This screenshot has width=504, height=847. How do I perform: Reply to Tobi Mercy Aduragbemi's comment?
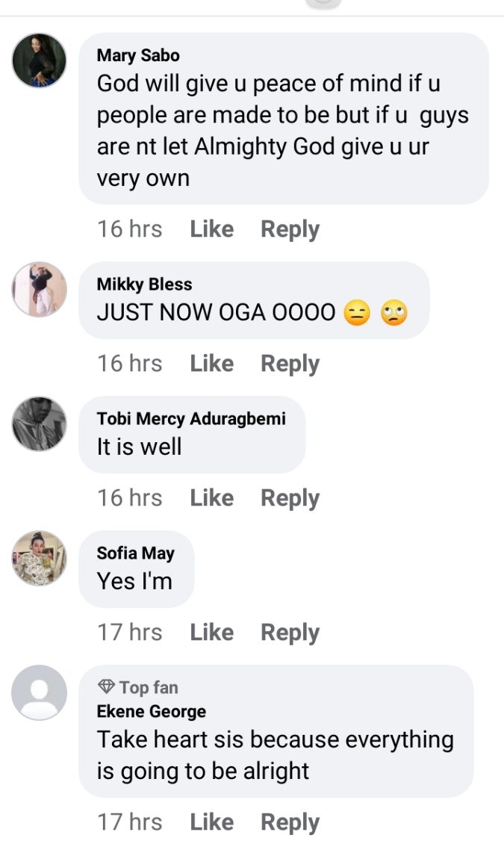290,498
